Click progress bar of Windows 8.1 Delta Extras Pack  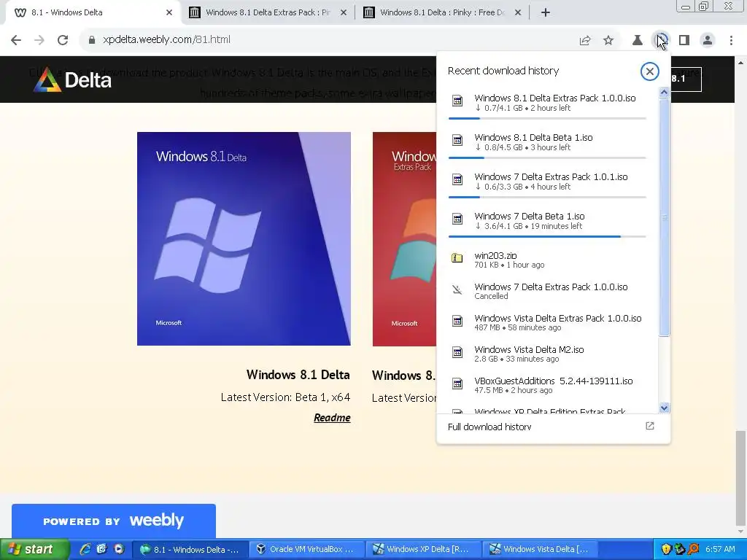point(547,118)
